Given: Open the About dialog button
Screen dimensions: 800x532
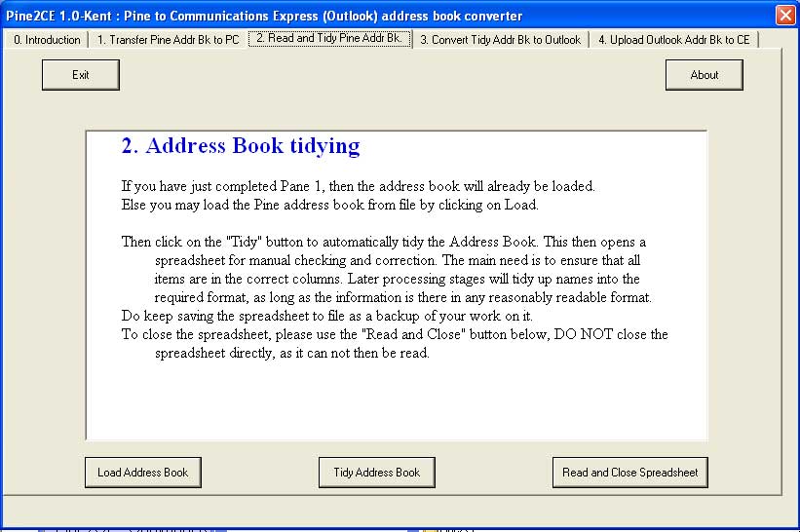Looking at the screenshot, I should click(705, 75).
